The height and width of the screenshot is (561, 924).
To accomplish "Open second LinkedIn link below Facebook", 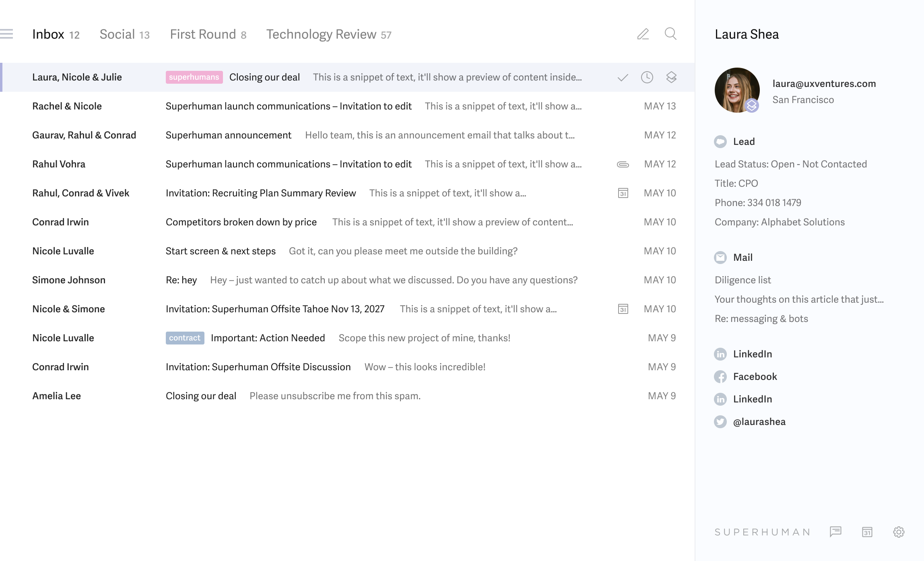I will (x=753, y=399).
